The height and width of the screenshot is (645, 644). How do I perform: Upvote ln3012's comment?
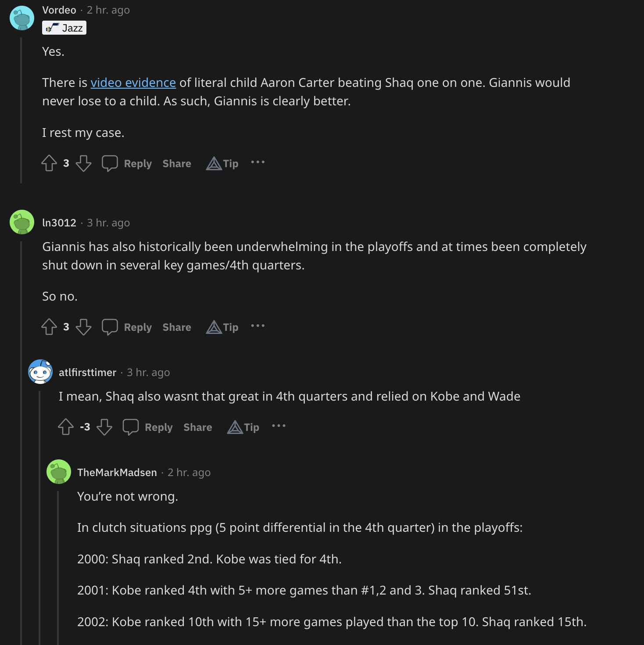pos(49,327)
